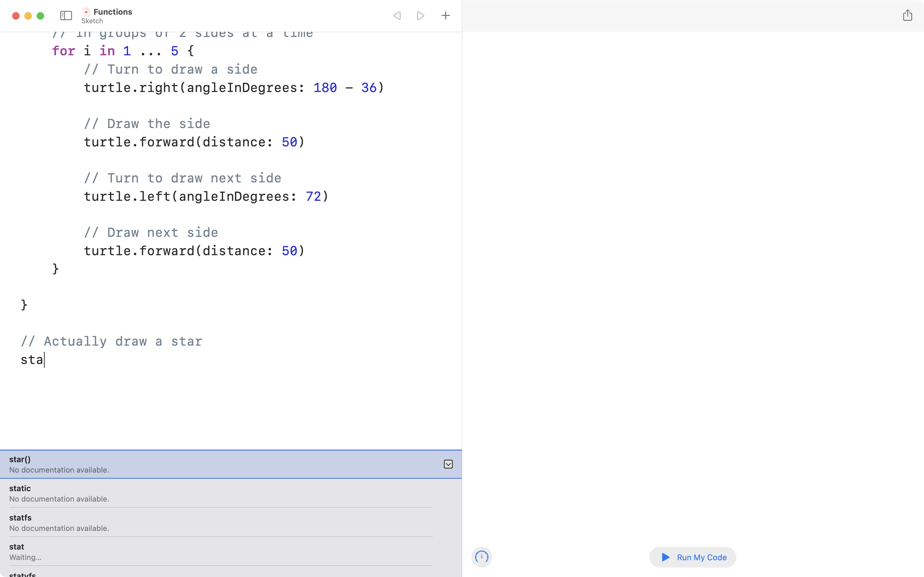Navigate back using the previous-page arrow

click(397, 16)
